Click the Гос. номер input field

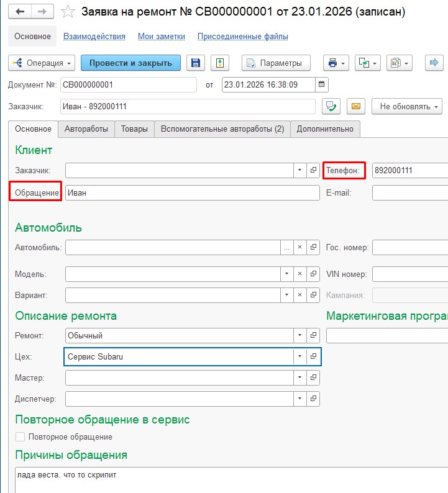point(410,248)
